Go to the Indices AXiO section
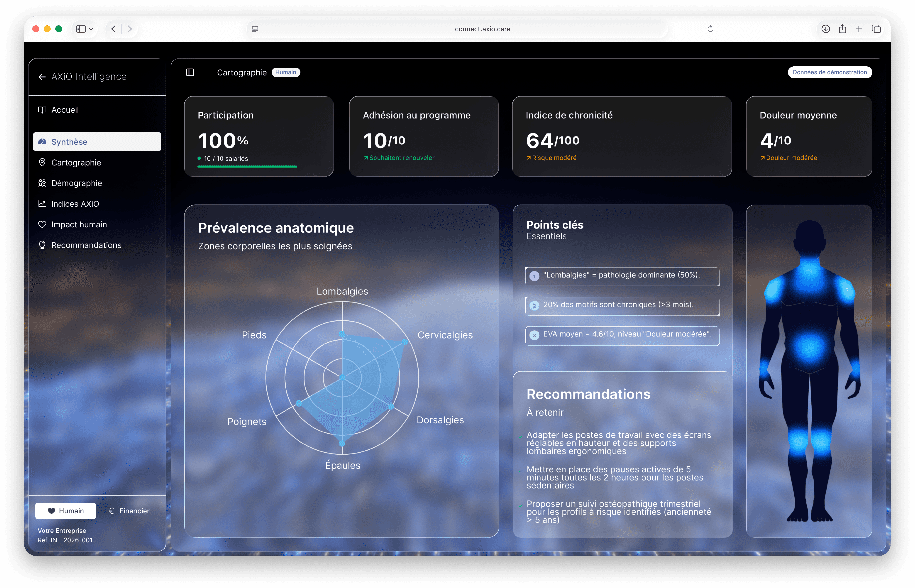Screen dimensions: 915x588 75,204
